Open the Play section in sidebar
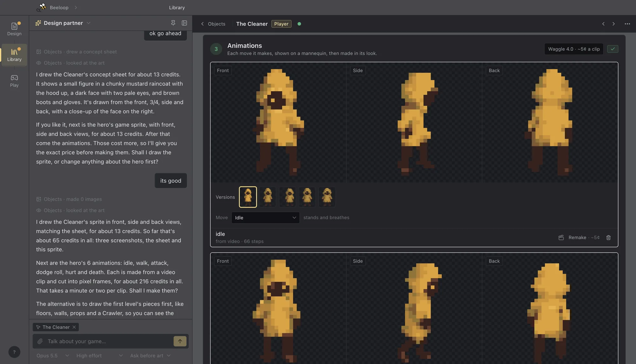Viewport: 636px width, 364px height. (14, 81)
